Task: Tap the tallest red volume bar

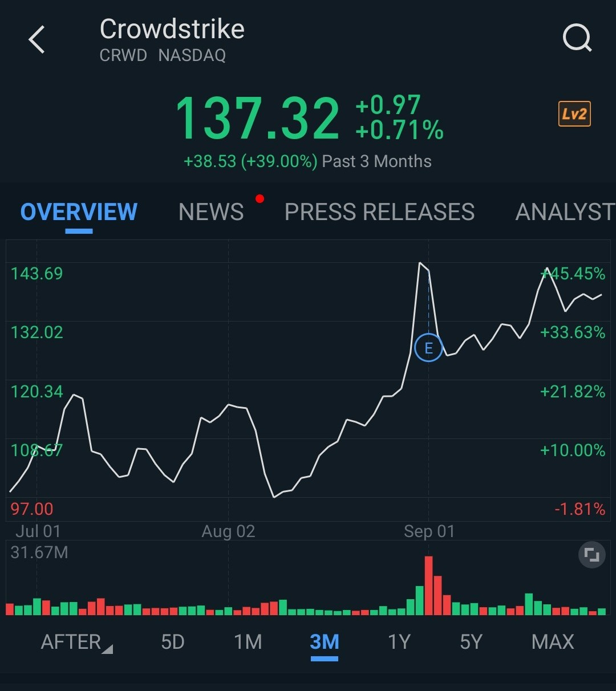Action: point(428,586)
